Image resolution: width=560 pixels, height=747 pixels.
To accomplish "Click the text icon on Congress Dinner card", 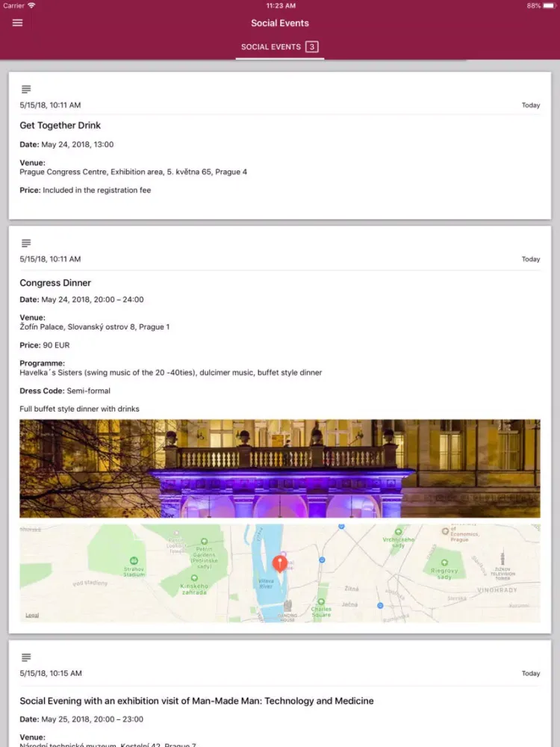I will [x=26, y=243].
